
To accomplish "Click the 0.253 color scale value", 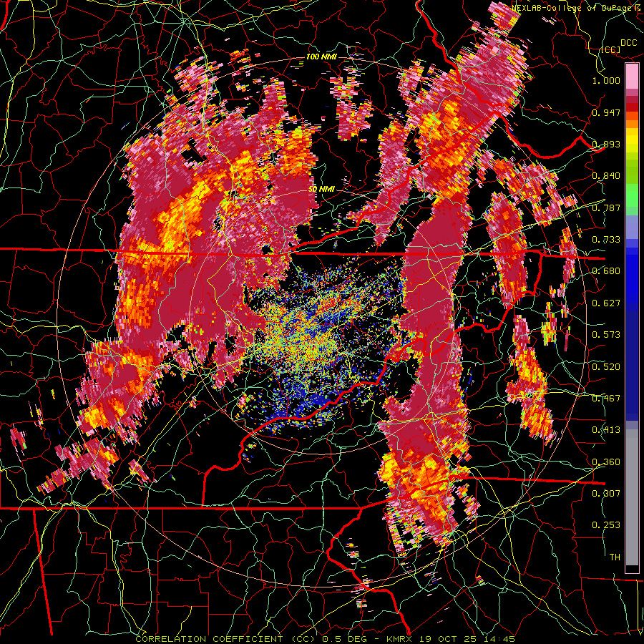I will (x=606, y=525).
